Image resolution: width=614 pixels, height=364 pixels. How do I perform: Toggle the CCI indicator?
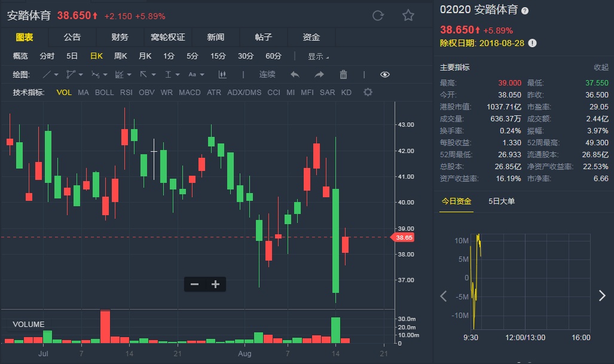click(x=274, y=93)
